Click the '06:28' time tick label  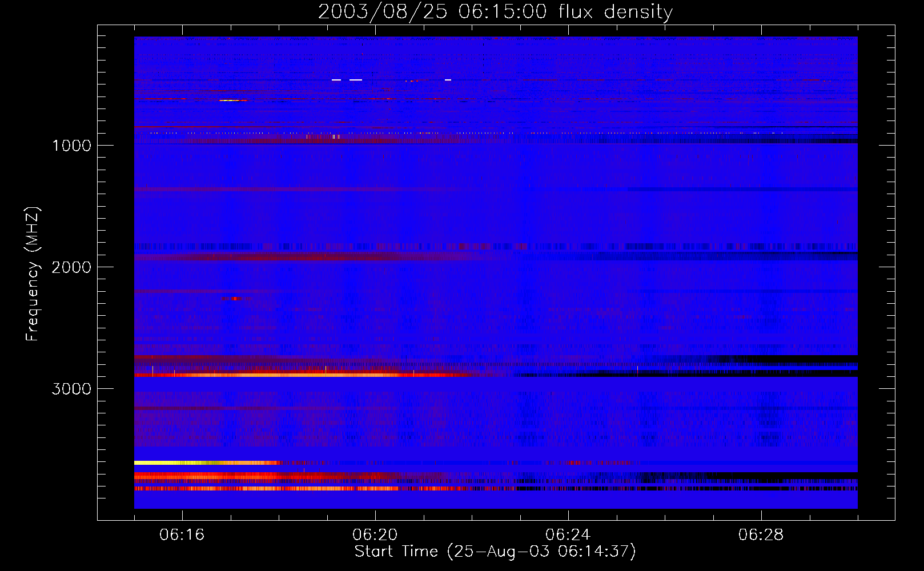point(761,535)
